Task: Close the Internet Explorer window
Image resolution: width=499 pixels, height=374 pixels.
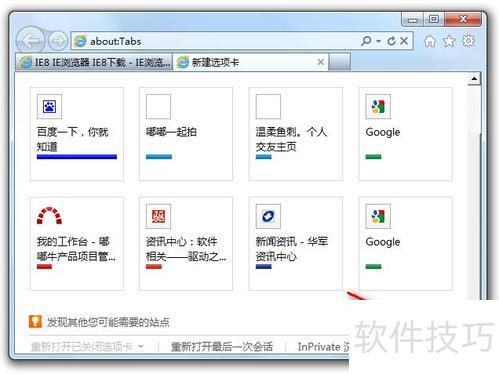Action: [x=463, y=19]
